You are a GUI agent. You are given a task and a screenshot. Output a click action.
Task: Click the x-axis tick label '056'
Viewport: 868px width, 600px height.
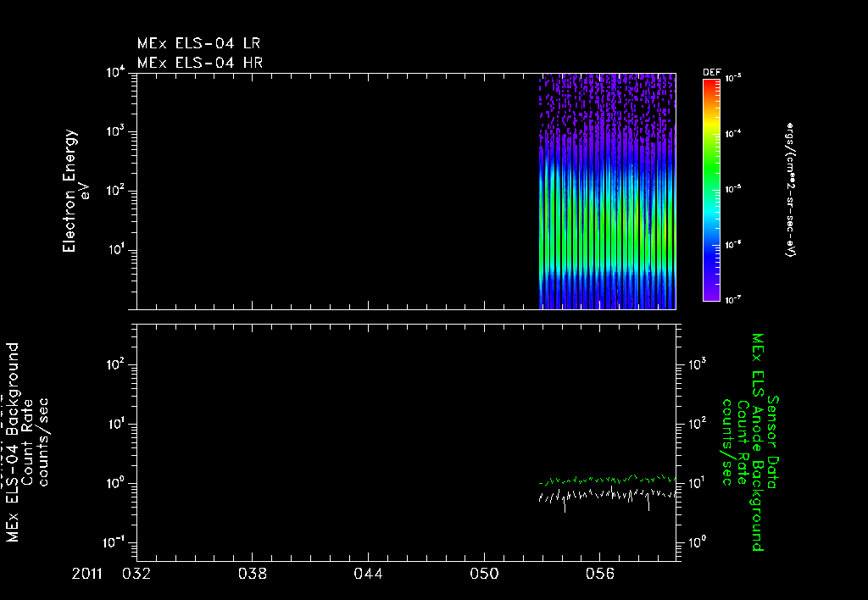600,574
